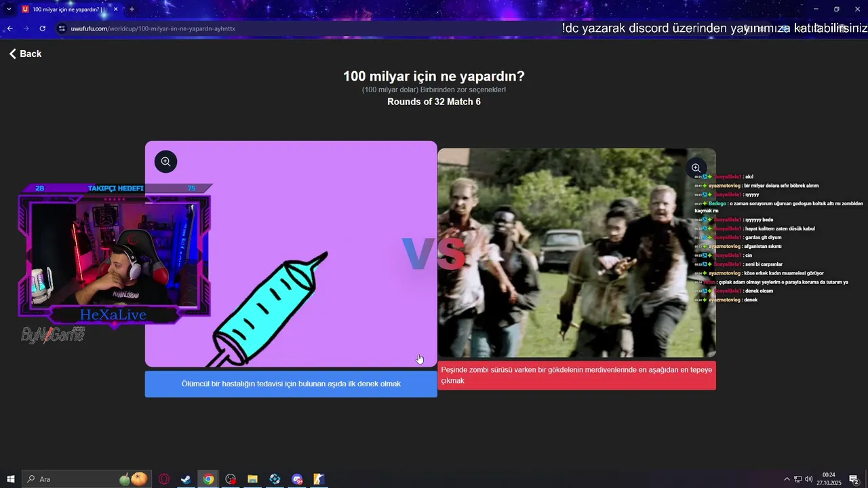Image resolution: width=868 pixels, height=488 pixels.
Task: Click the taskbar 'Ara' search box
Action: coord(87,479)
